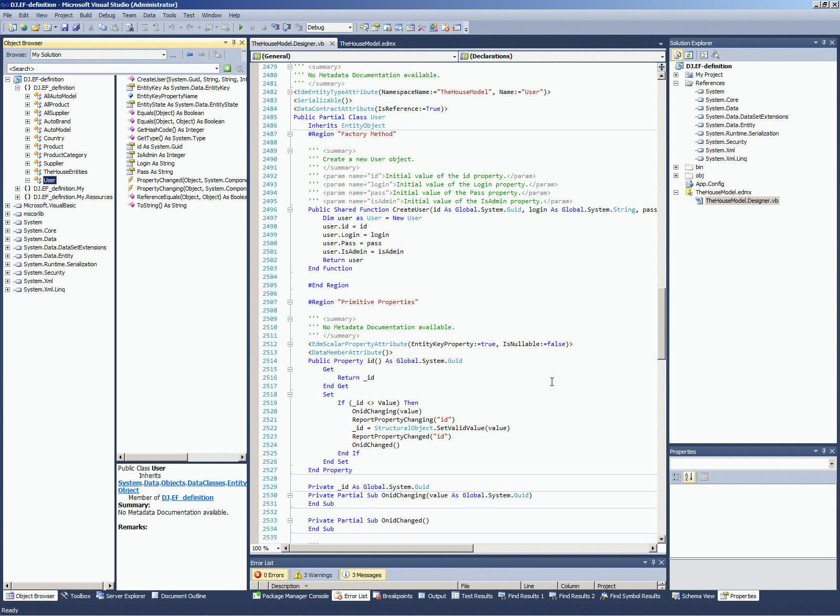The width and height of the screenshot is (840, 616).
Task: Click the Open File folder icon
Action: [35, 27]
